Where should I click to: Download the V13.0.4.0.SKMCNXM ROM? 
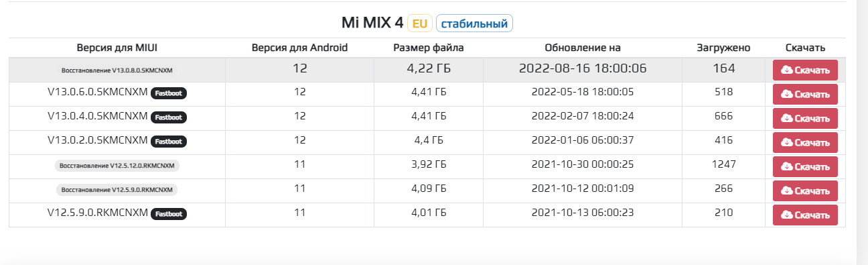805,119
